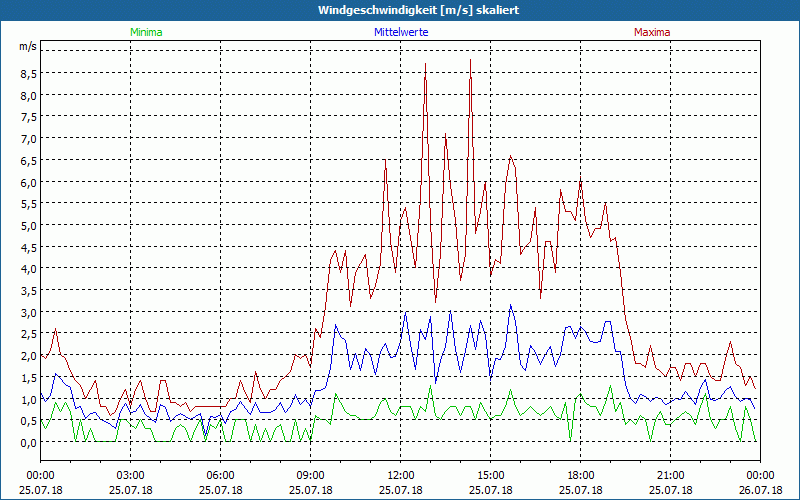This screenshot has height=500, width=800.
Task: Click the 7,0 y-axis value
Action: tap(28, 139)
